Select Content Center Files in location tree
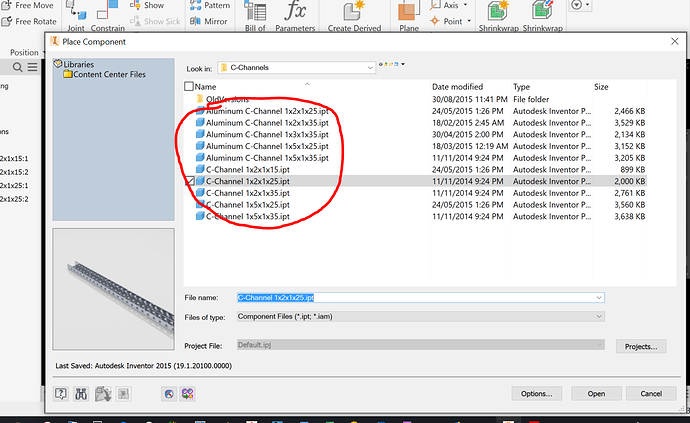 tap(104, 74)
